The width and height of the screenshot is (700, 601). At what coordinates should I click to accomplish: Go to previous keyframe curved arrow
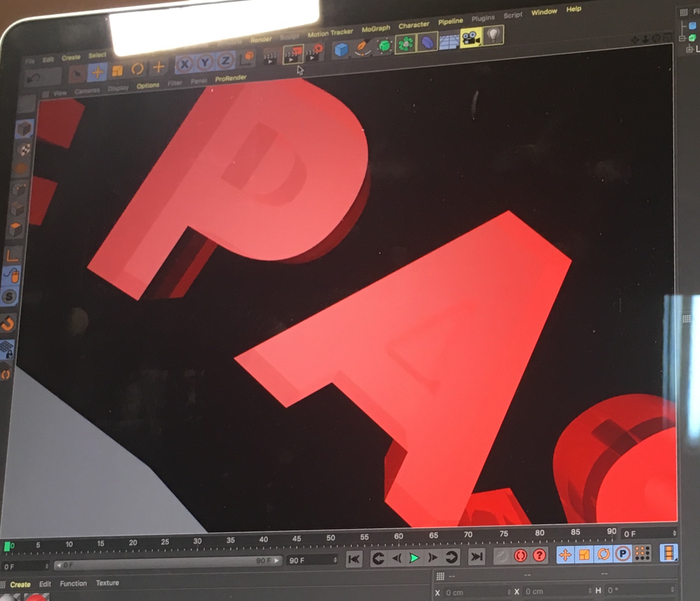(x=378, y=558)
